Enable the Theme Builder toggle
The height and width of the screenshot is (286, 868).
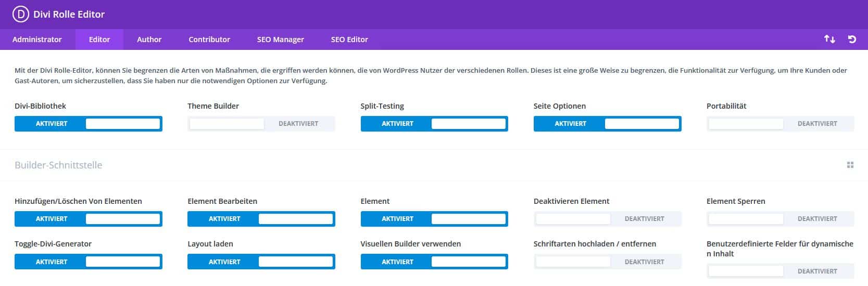(x=261, y=124)
